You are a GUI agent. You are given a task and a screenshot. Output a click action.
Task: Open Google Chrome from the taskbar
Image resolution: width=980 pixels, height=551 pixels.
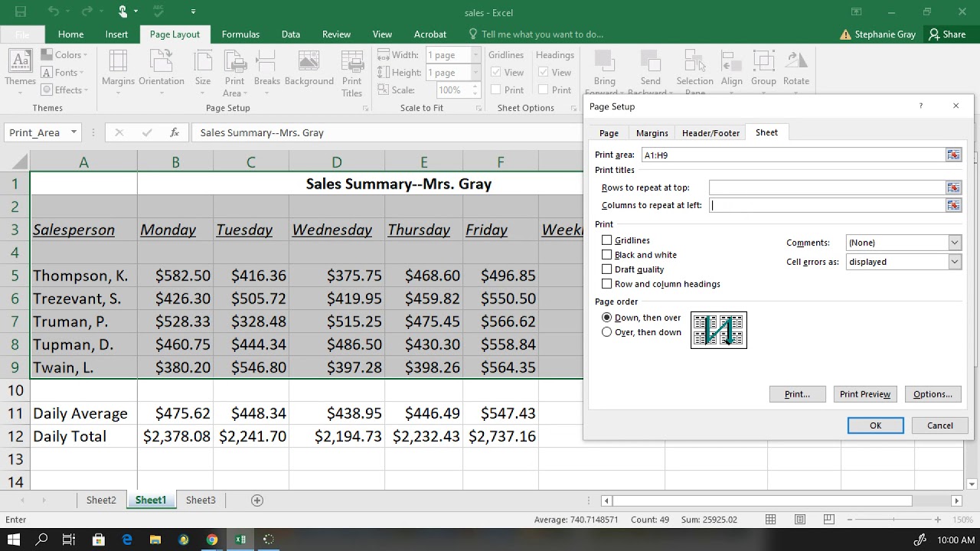[212, 540]
